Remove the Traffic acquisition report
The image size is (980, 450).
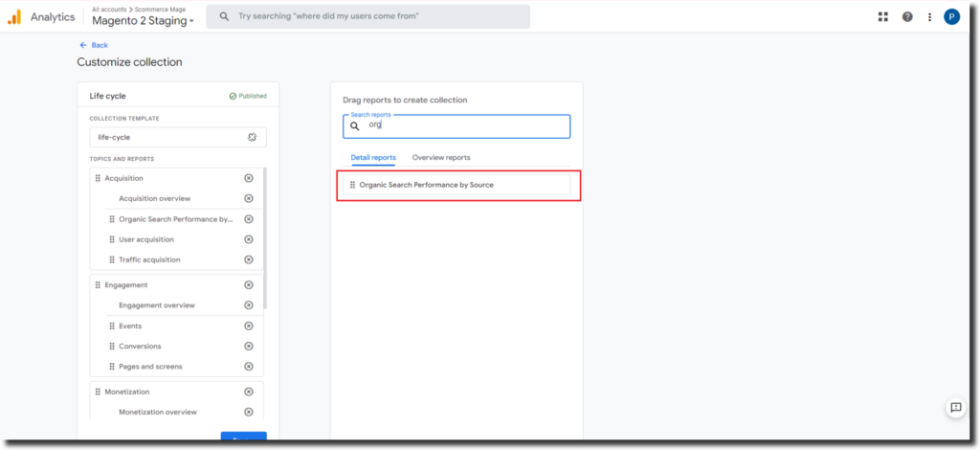249,259
